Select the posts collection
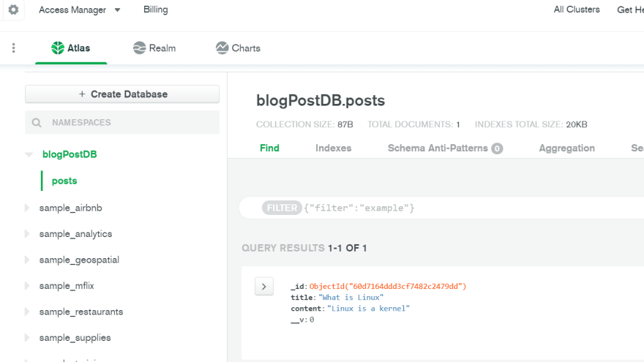644x362 pixels. coord(64,181)
